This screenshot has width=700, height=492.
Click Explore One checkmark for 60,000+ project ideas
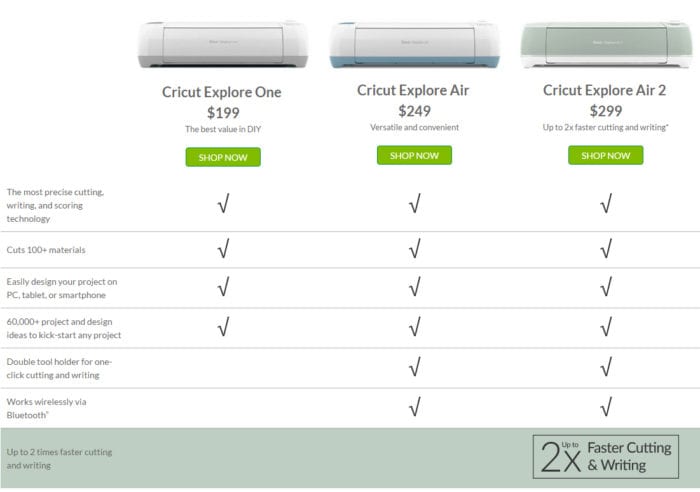click(x=223, y=327)
